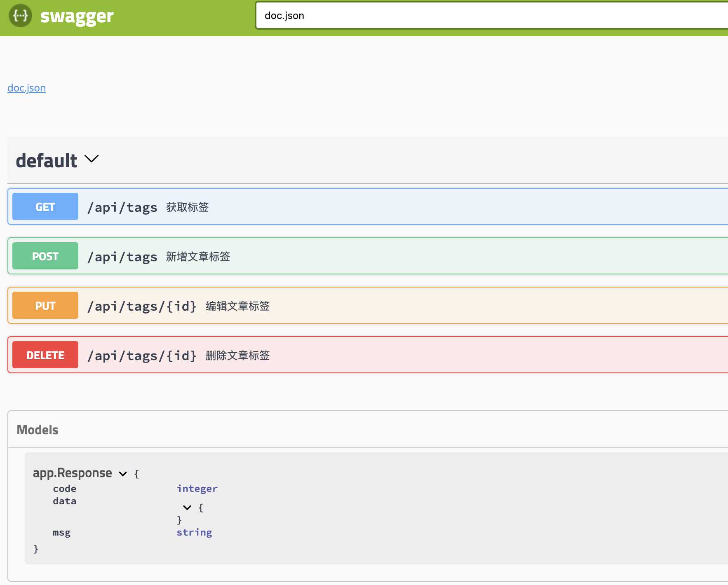Screen dimensions: 728x585
Task: Click the 编辑文章标签 description
Action: pyautogui.click(x=238, y=306)
